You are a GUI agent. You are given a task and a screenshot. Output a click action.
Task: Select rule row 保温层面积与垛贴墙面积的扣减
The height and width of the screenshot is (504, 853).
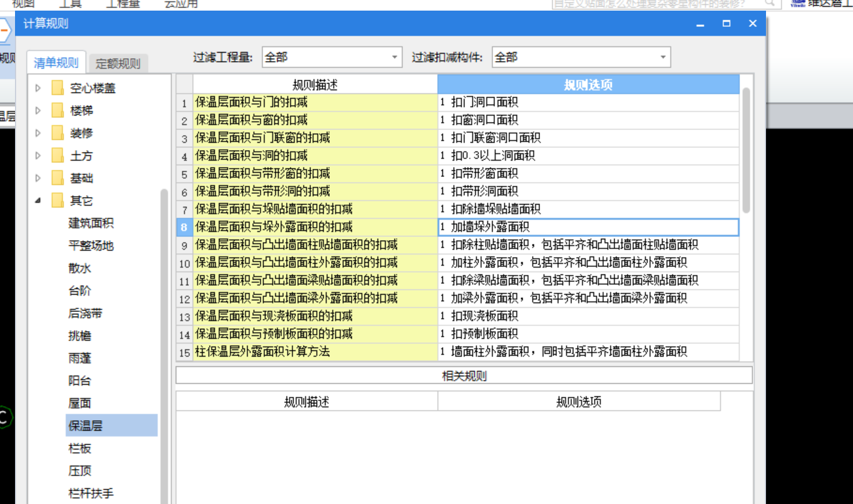click(315, 209)
